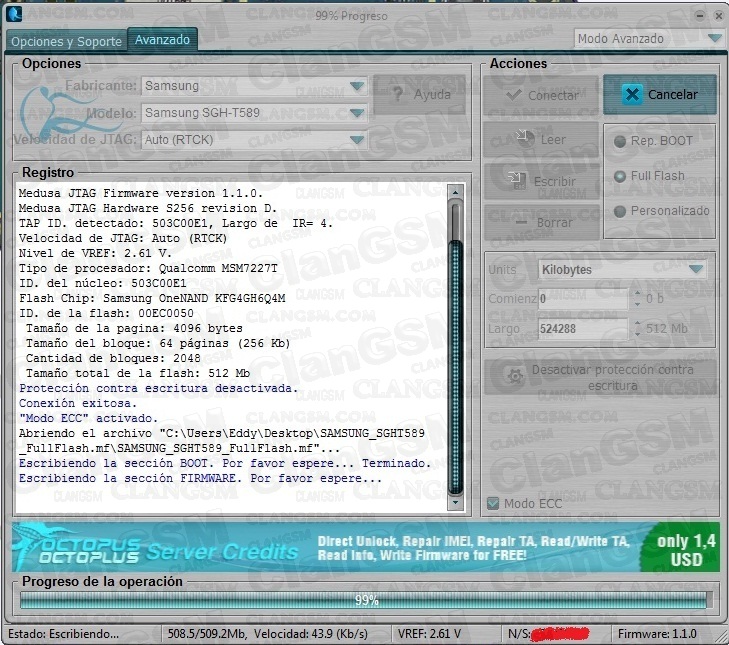Click the X icon on Cancelar
Viewport: 729px width, 645px height.
tap(632, 95)
